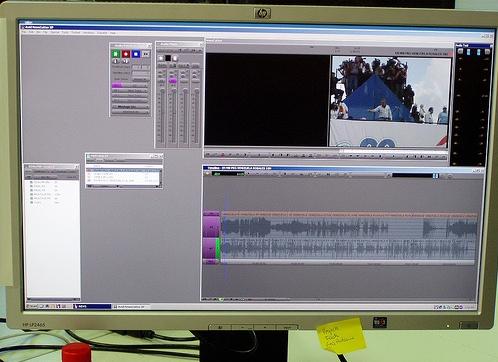Open bottom dropdown row in record tool

130,112
